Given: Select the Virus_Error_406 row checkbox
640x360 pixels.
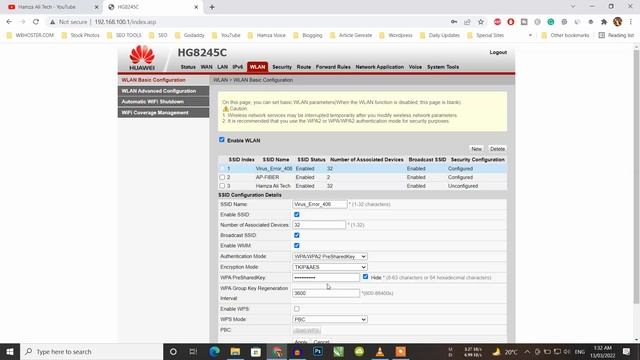Looking at the screenshot, I should pos(222,169).
